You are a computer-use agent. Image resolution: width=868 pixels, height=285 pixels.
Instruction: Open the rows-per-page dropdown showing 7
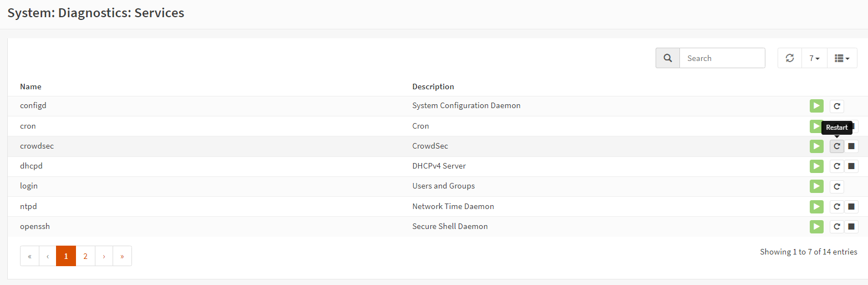[814, 58]
